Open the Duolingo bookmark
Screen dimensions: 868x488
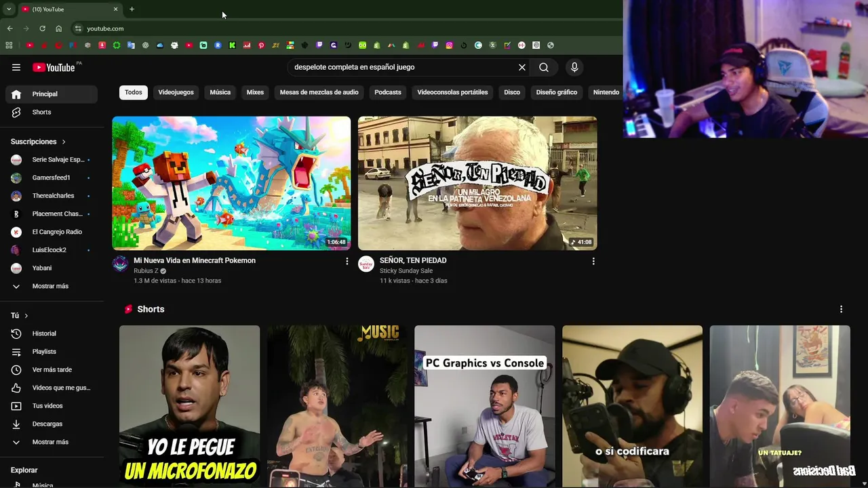tap(362, 45)
